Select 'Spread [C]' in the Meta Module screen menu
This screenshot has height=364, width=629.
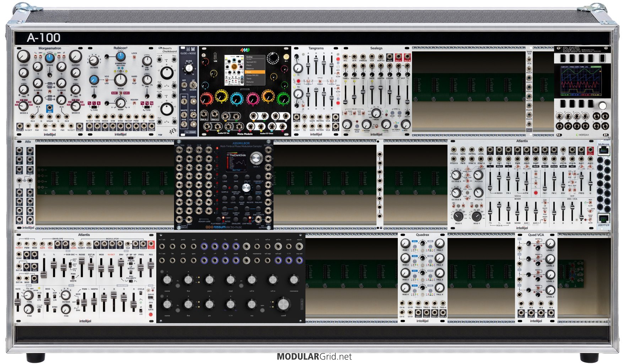pos(251,62)
